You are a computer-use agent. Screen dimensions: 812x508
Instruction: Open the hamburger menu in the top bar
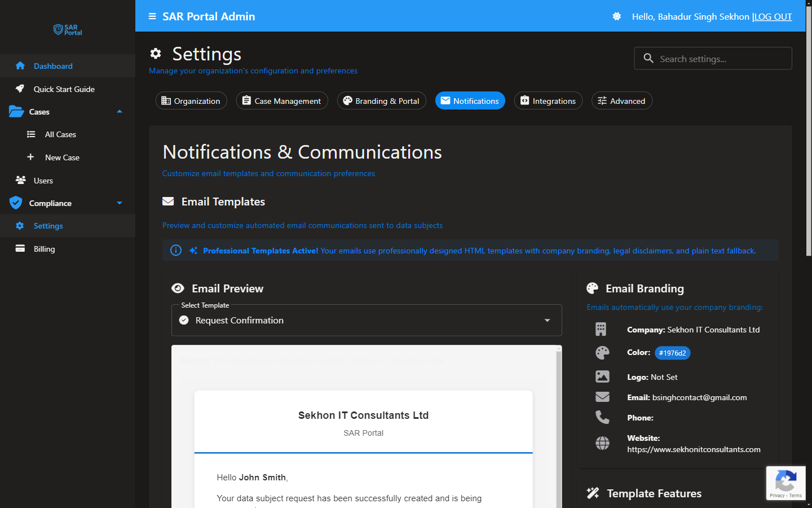click(x=152, y=16)
